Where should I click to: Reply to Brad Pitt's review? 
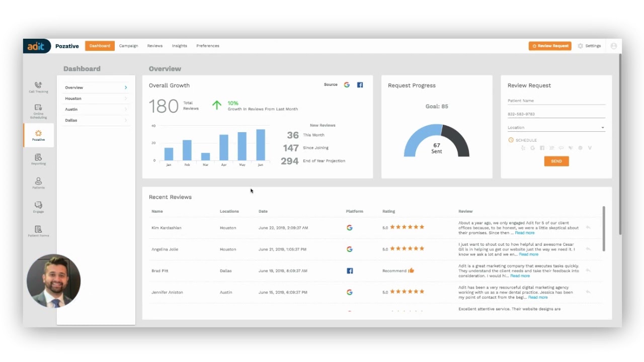click(588, 270)
